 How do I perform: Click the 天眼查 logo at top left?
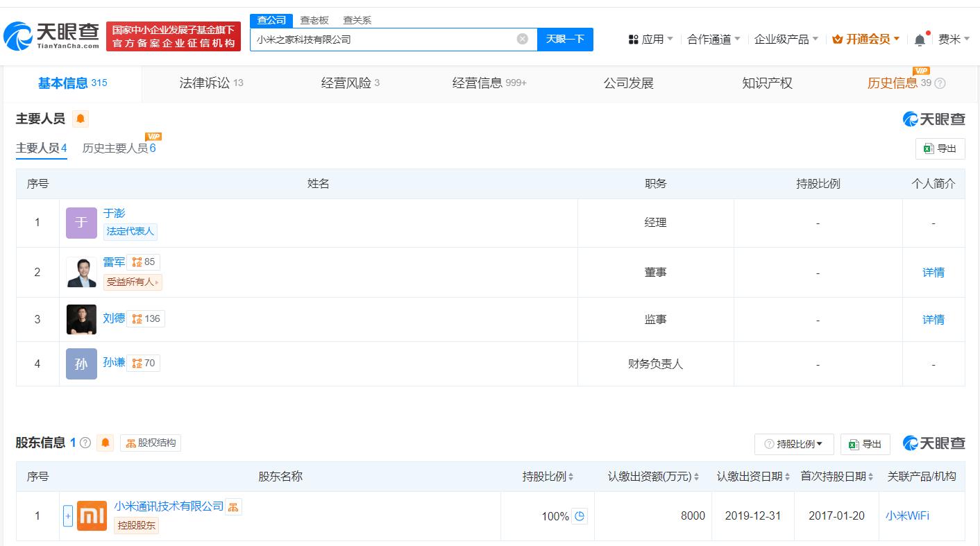tap(52, 36)
